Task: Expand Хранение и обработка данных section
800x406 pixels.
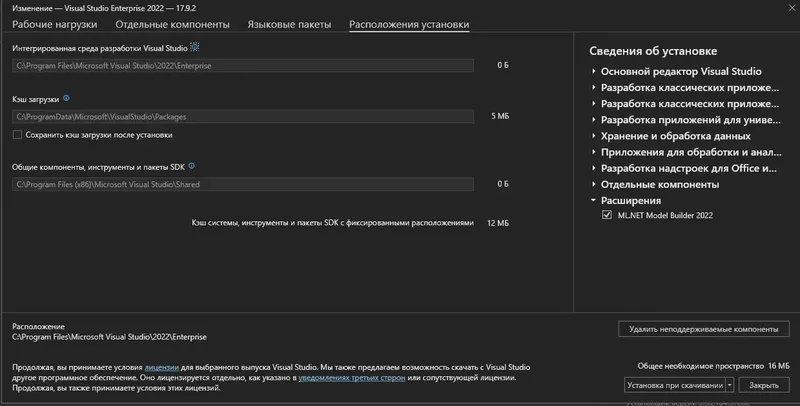Action: tap(593, 136)
